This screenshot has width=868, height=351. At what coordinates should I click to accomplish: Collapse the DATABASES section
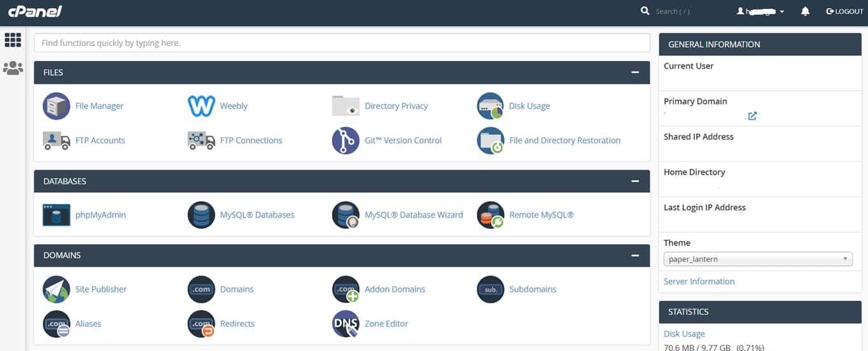pyautogui.click(x=634, y=181)
